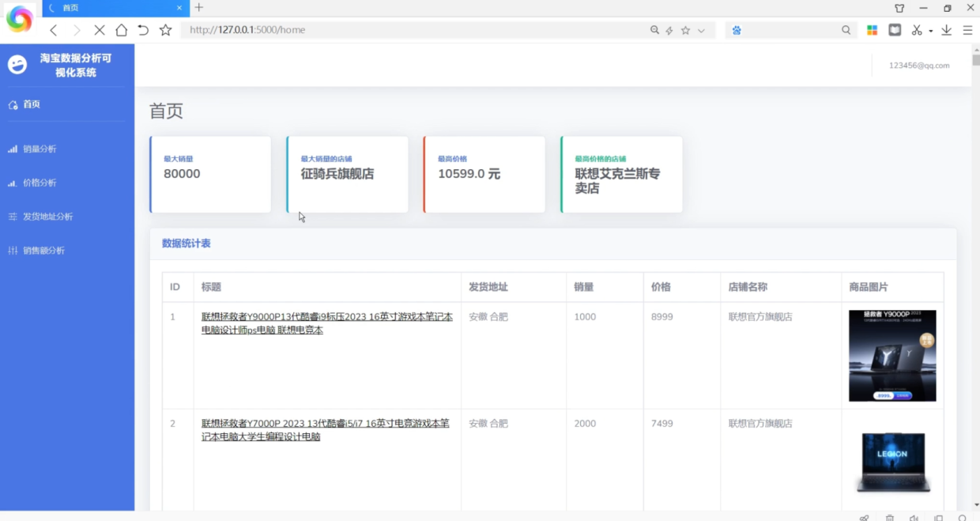The width and height of the screenshot is (980, 521).
Task: Click the 最大销量 80000 card
Action: (x=210, y=174)
